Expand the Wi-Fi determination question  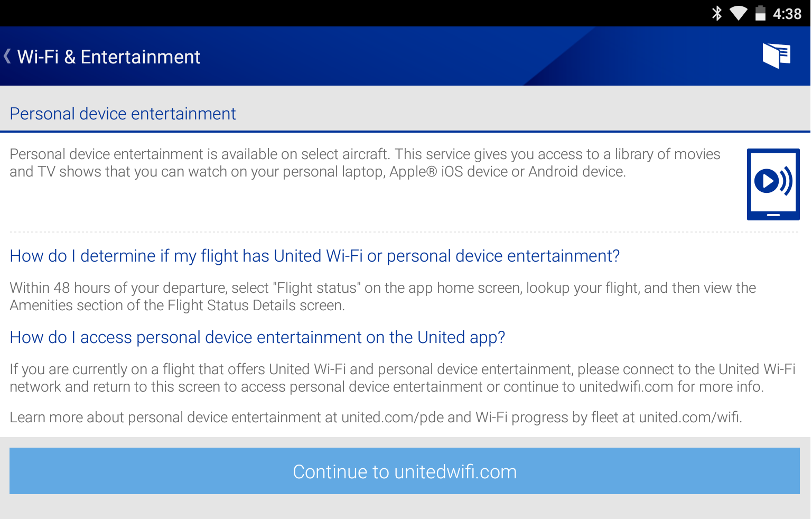315,256
